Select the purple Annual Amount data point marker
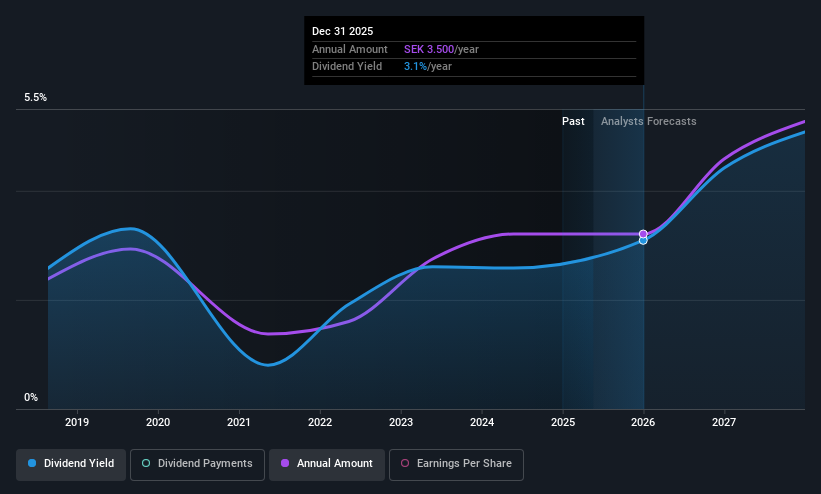 643,234
